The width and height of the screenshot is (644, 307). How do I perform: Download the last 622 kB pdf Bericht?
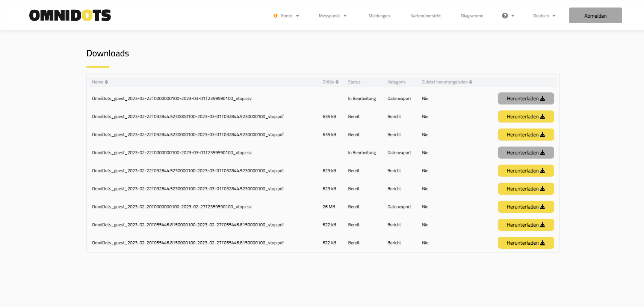click(x=526, y=243)
